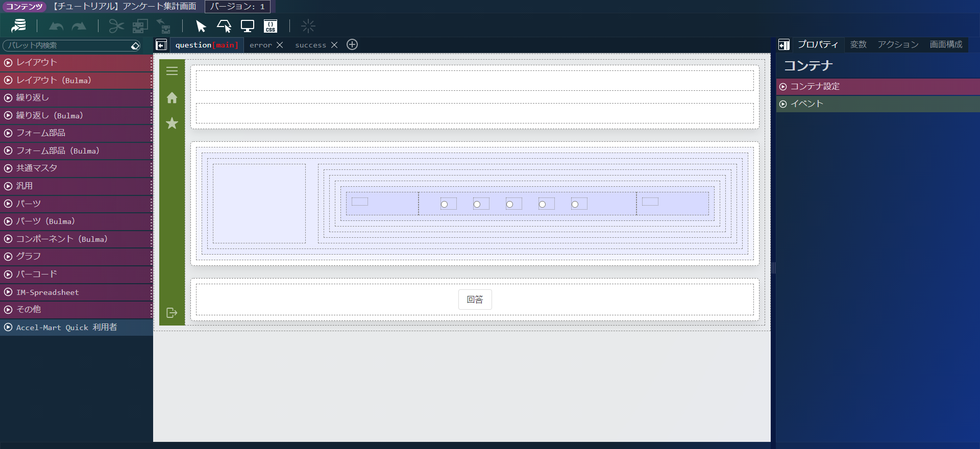
Task: Click the scissors cut icon
Action: 116,26
